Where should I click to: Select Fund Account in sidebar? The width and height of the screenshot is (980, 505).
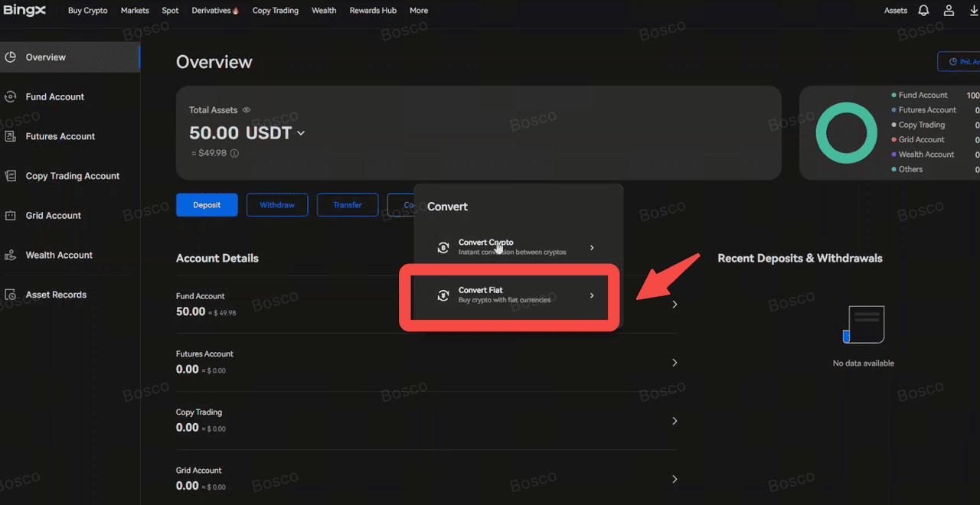coord(54,97)
